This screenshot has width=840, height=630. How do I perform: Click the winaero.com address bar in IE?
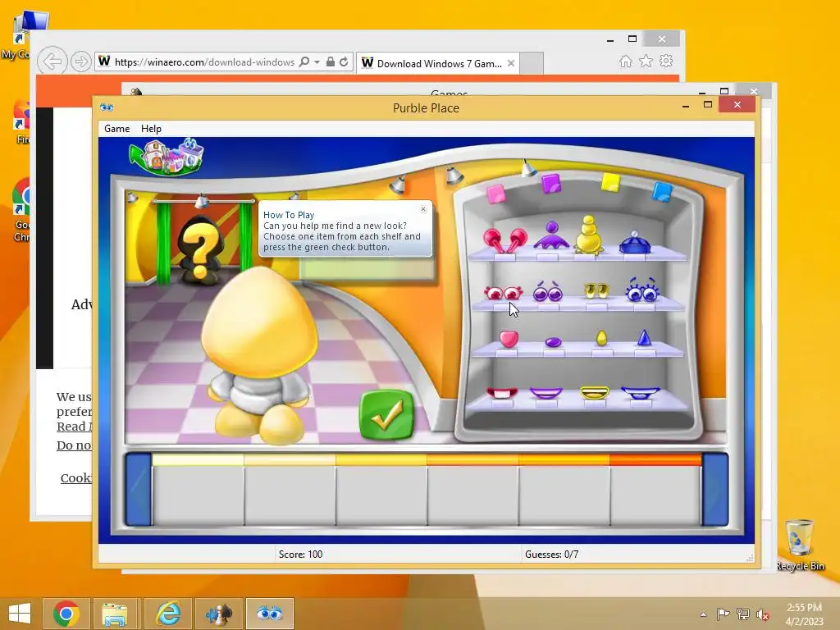tap(204, 62)
